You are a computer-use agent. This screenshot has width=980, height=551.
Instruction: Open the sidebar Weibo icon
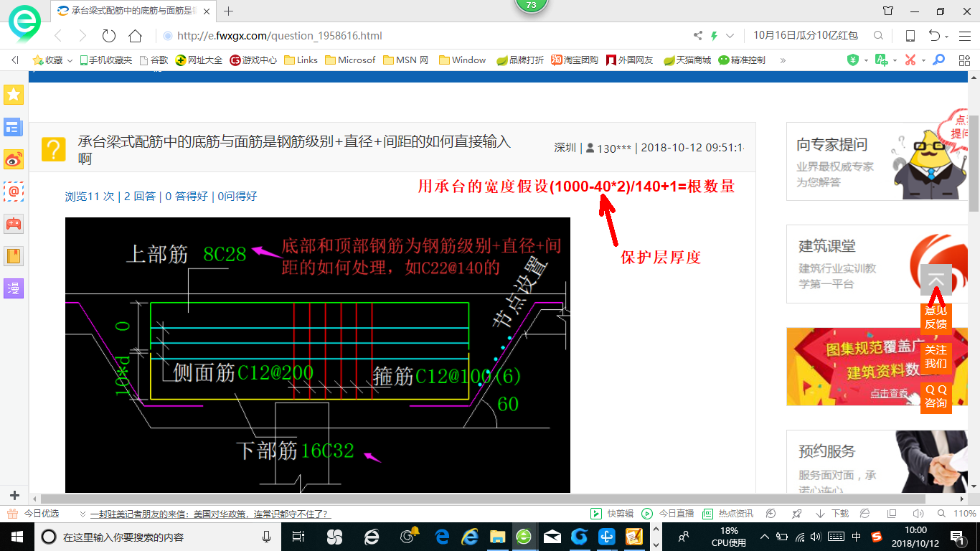point(14,159)
